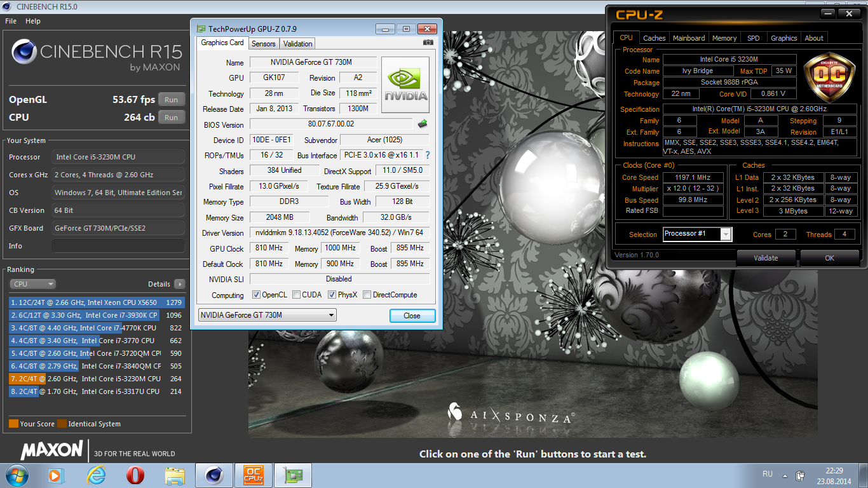This screenshot has height=488, width=868.
Task: Click the Cinebench title bar icon
Action: coord(7,7)
